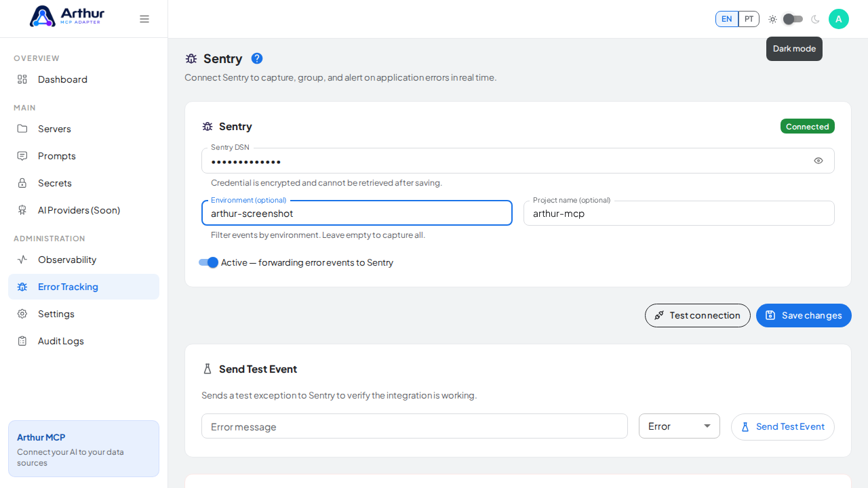Switch language to PT
The height and width of the screenshot is (488, 868).
tap(749, 19)
